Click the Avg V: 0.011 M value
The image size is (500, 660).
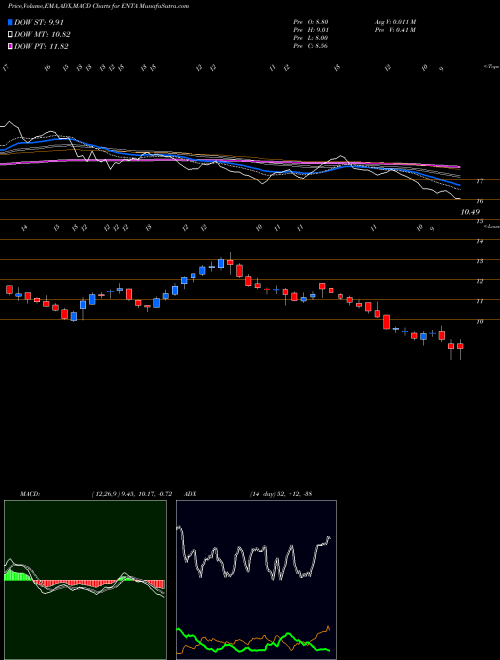[394, 21]
